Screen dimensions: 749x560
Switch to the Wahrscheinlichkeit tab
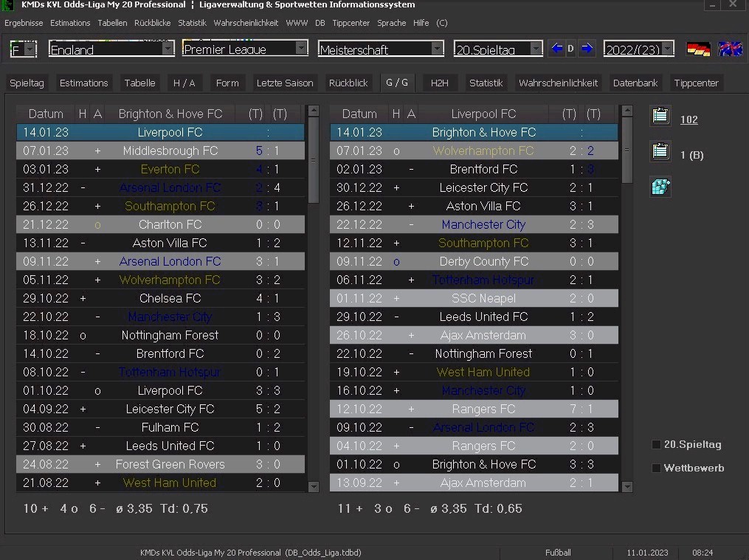pyautogui.click(x=558, y=83)
